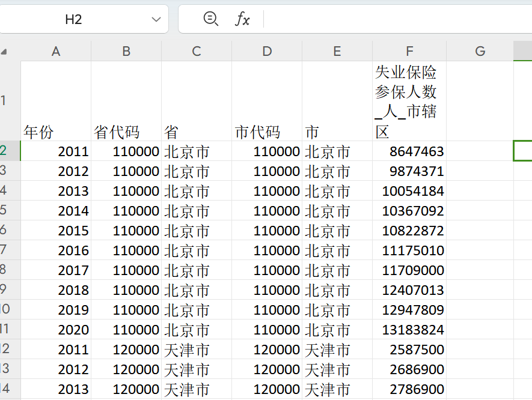Click 天津市 in column C of row 12

pos(197,349)
